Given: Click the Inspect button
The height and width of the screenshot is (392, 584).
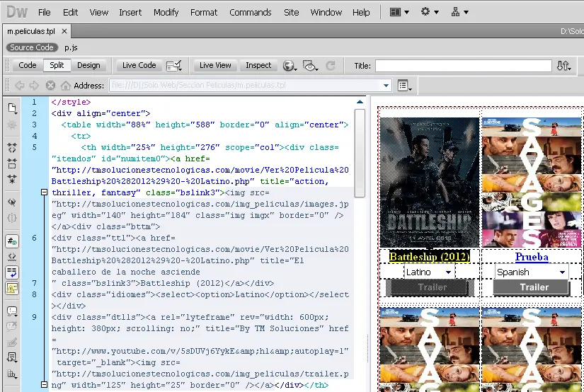Looking at the screenshot, I should pos(258,65).
